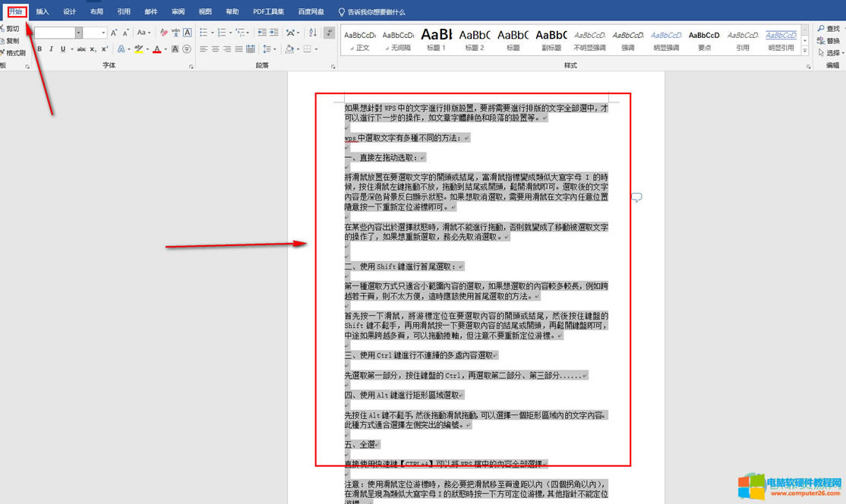Click the clear formatting eraser icon

[163, 33]
